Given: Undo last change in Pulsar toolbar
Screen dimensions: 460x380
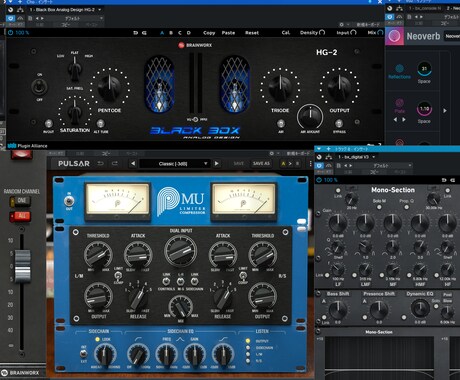Looking at the screenshot, I should click(100, 164).
